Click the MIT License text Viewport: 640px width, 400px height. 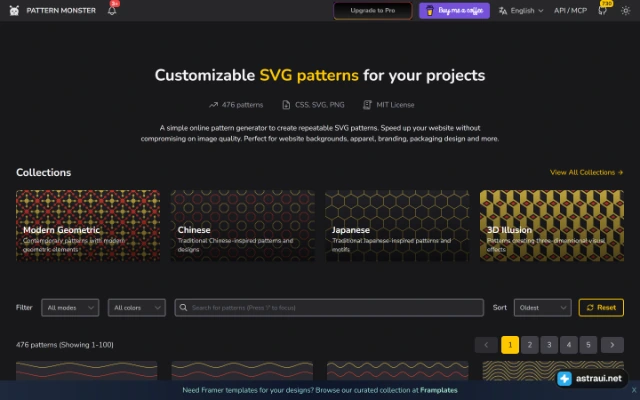(395, 105)
